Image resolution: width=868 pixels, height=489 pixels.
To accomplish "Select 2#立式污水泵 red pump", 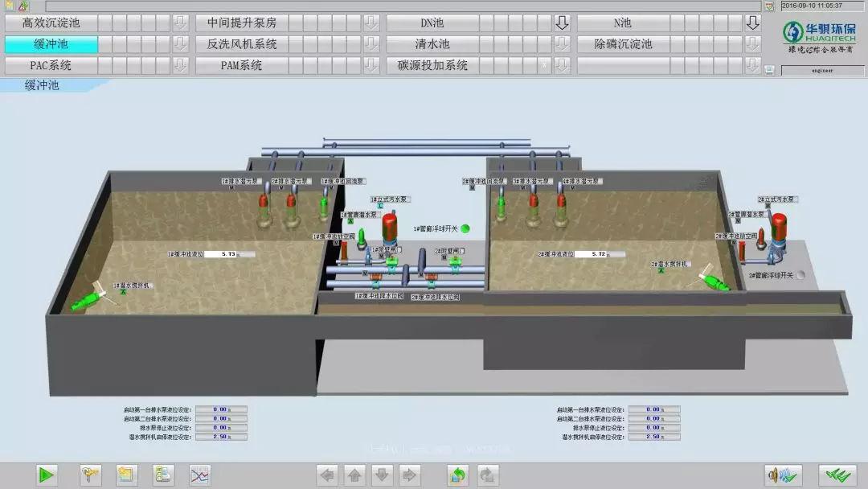I will click(779, 228).
